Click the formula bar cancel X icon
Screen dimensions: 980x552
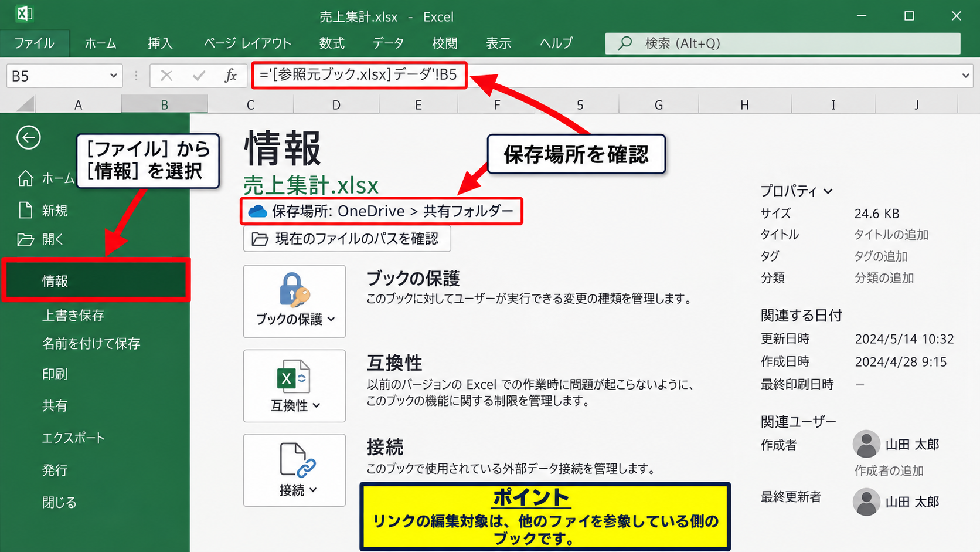(x=166, y=76)
